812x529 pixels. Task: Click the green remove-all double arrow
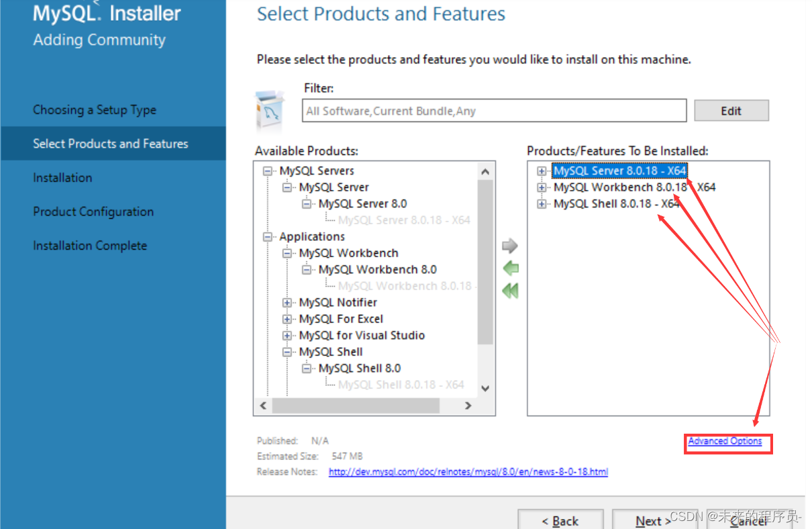tap(510, 291)
